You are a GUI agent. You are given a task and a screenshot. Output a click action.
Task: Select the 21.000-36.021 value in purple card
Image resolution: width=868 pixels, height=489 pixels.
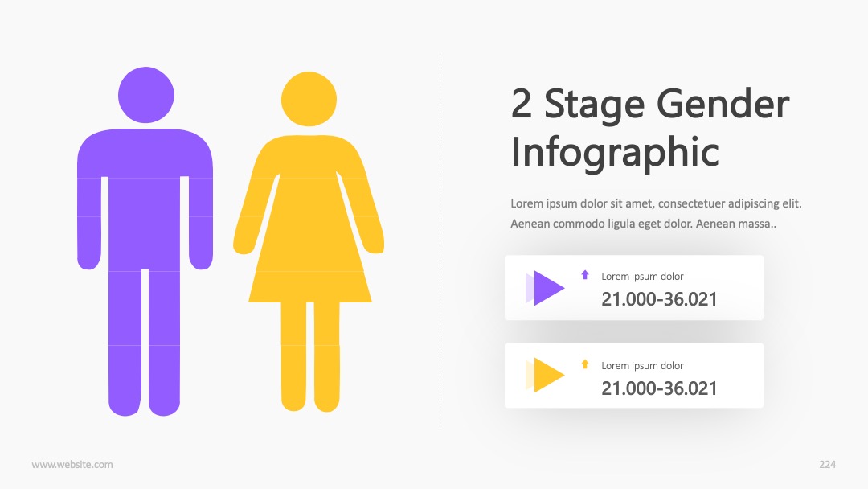click(x=659, y=299)
